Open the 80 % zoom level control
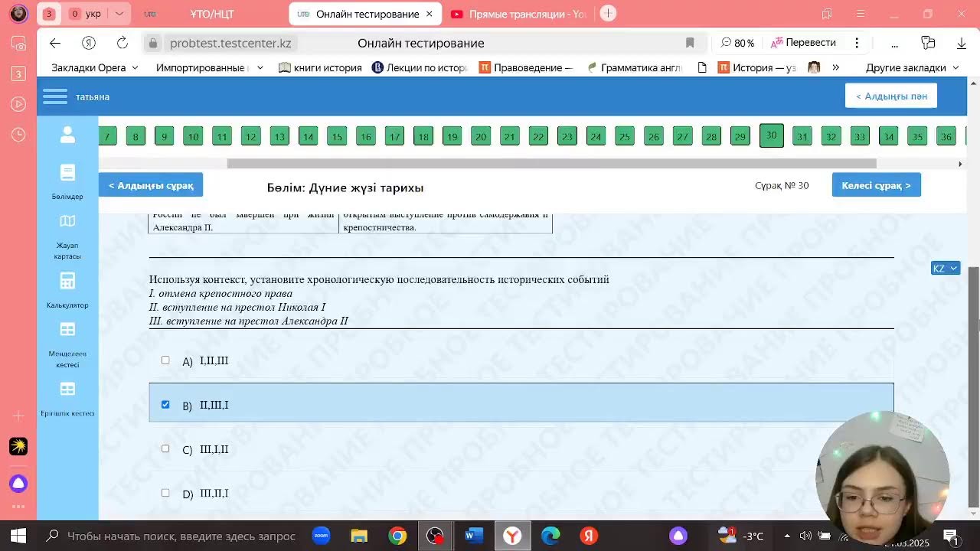 click(x=738, y=43)
